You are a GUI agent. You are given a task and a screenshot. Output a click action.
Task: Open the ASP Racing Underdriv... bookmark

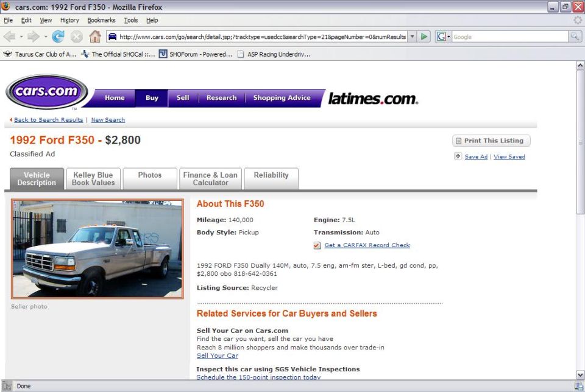(x=274, y=54)
